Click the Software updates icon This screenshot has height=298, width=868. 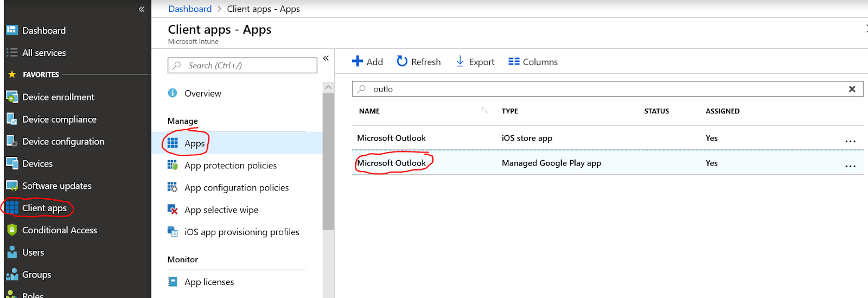(x=12, y=186)
